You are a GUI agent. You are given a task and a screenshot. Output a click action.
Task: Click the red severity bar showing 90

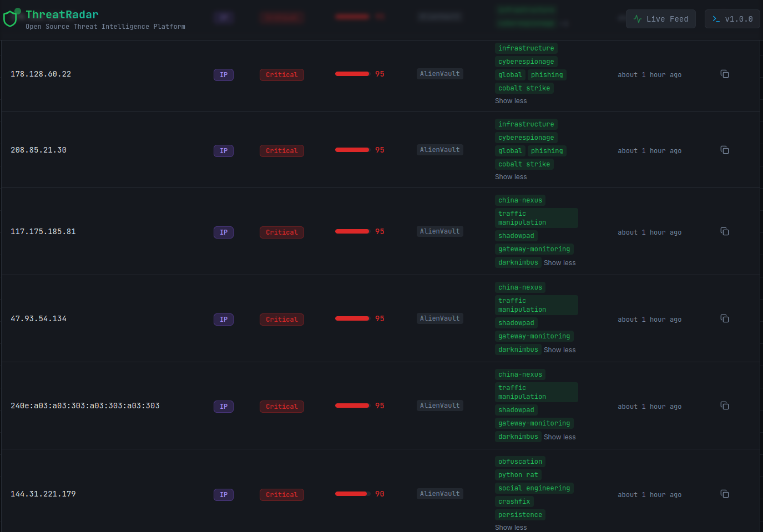coord(351,493)
